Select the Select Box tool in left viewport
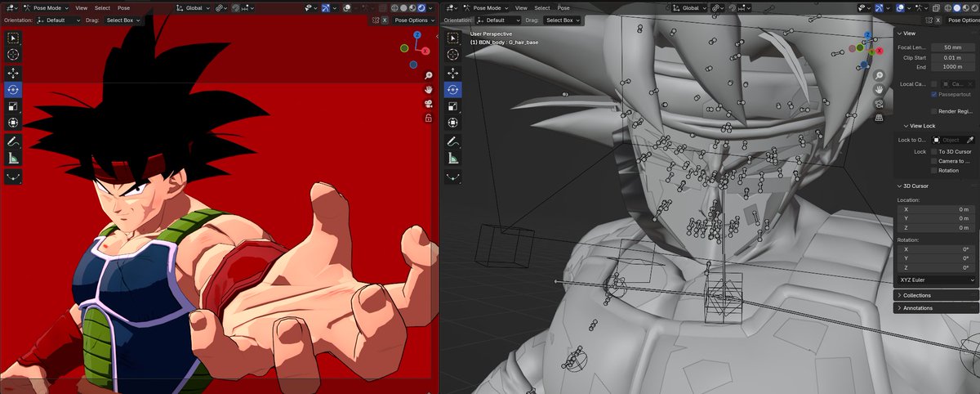 coord(14,38)
